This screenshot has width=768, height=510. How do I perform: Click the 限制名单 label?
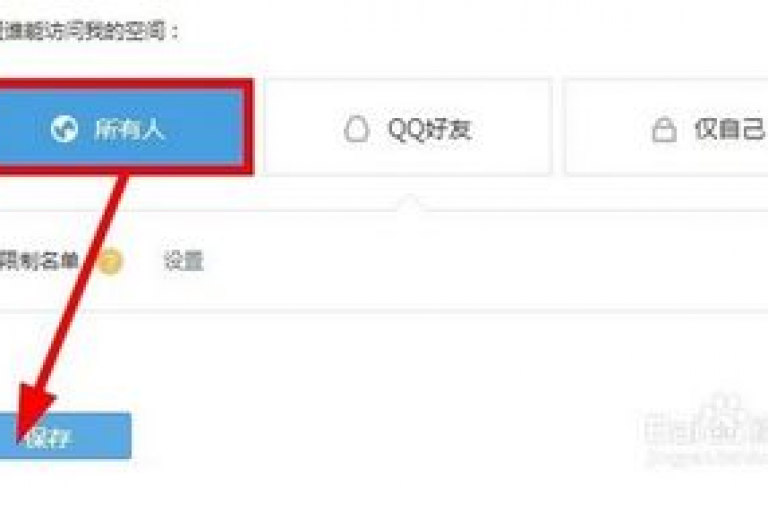[39, 261]
